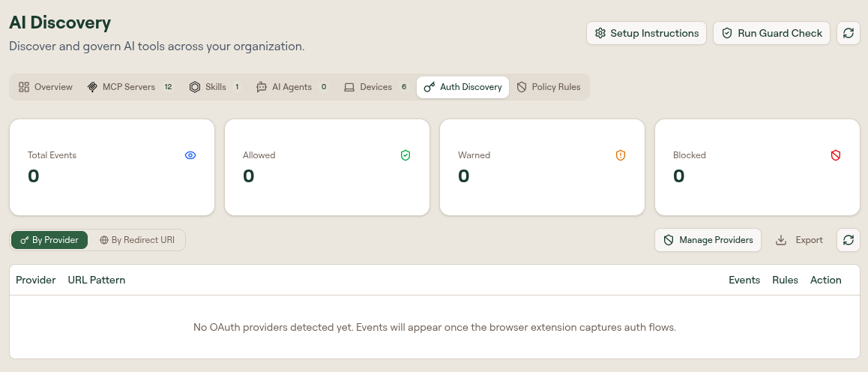Viewport: 868px width, 372px height.
Task: Click the MCP Servers count badge 12
Action: click(x=169, y=87)
